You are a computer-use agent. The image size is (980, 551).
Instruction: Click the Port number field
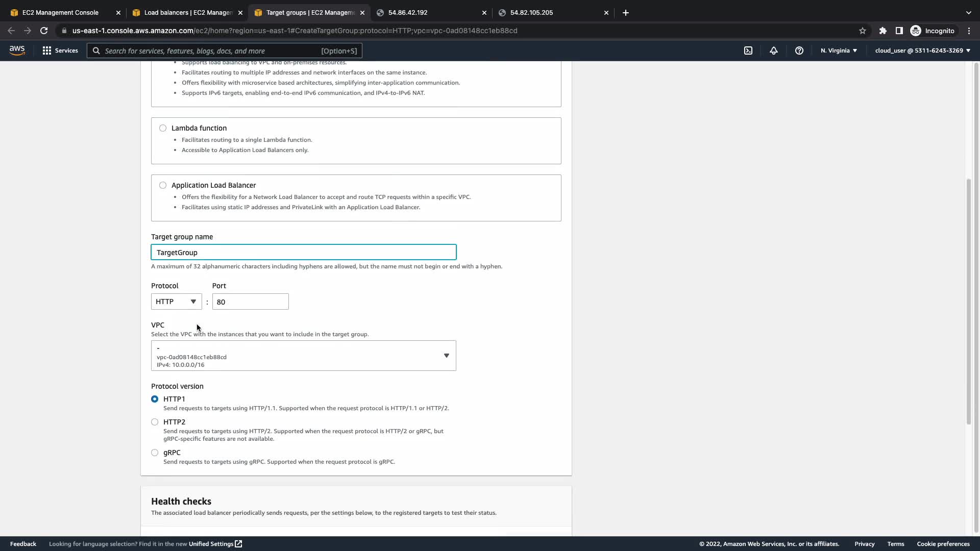pyautogui.click(x=250, y=302)
